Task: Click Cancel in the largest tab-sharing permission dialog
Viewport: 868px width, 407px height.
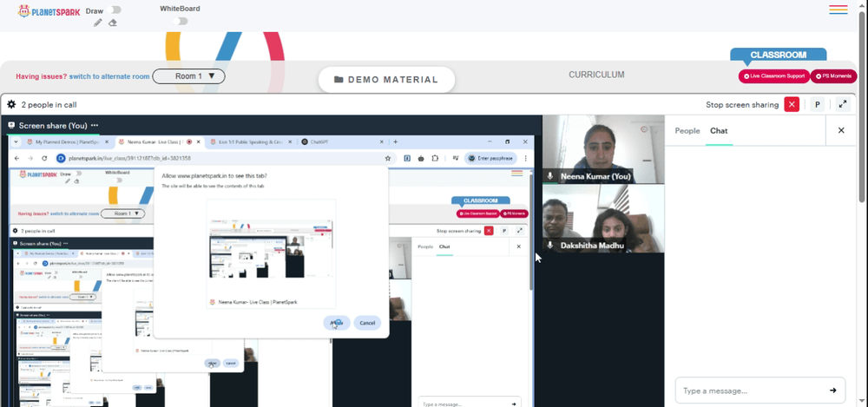Action: tap(367, 323)
